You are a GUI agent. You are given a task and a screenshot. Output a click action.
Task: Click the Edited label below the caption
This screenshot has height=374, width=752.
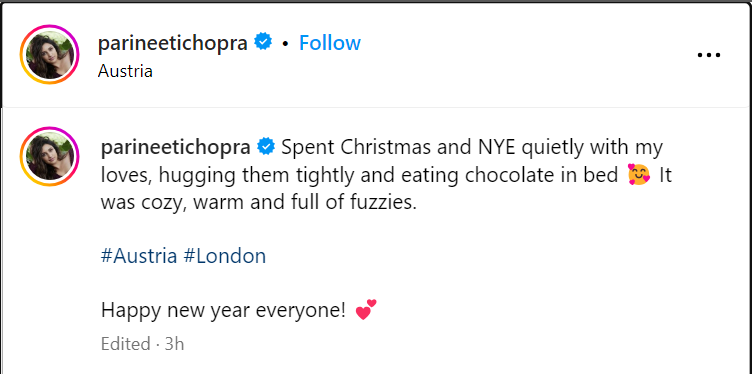(x=126, y=344)
